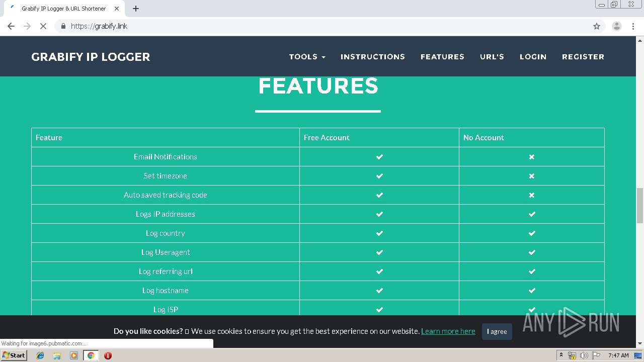The width and height of the screenshot is (644, 362).
Task: Open the Action Center flag icon
Action: (596, 355)
